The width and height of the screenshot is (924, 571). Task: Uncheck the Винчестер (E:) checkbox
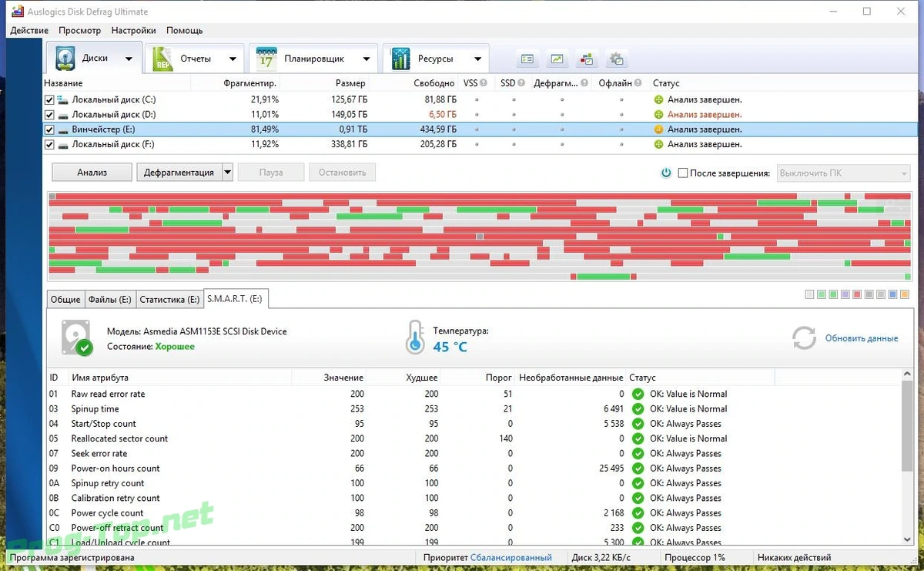tap(49, 129)
